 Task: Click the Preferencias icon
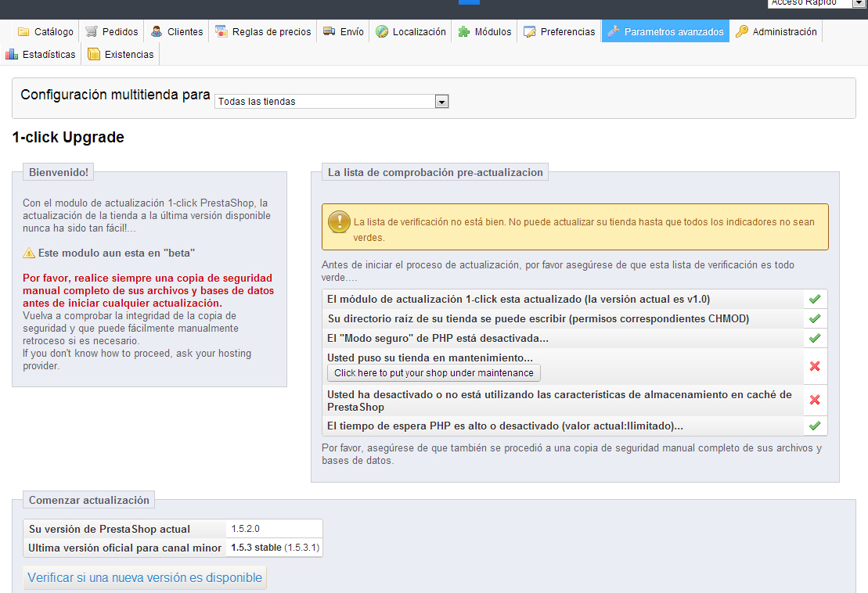tap(530, 31)
